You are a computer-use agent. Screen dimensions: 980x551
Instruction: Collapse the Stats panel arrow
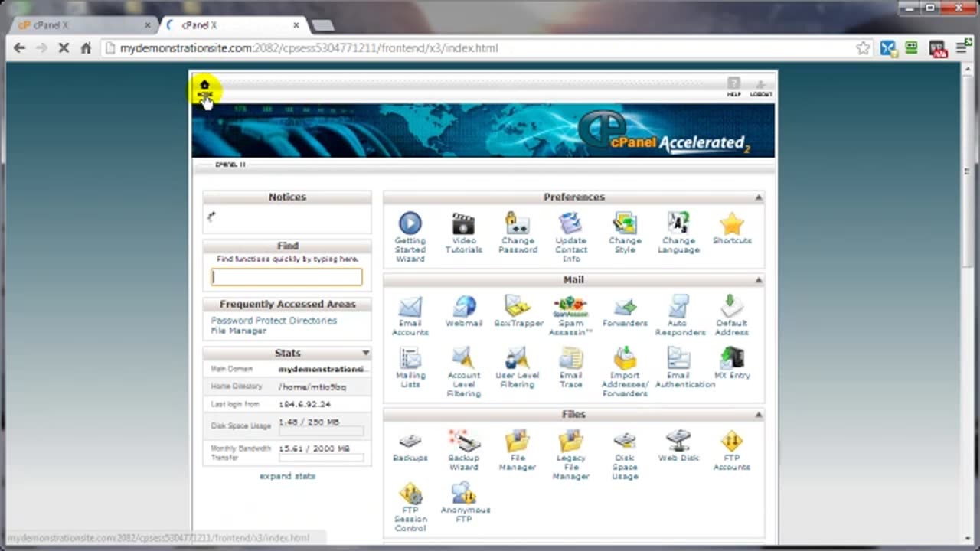(x=366, y=353)
